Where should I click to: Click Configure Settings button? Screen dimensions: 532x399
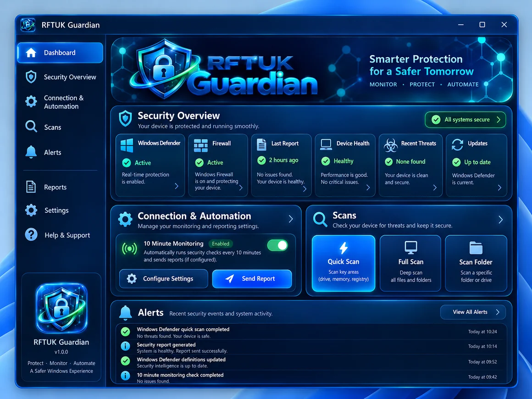pos(164,279)
